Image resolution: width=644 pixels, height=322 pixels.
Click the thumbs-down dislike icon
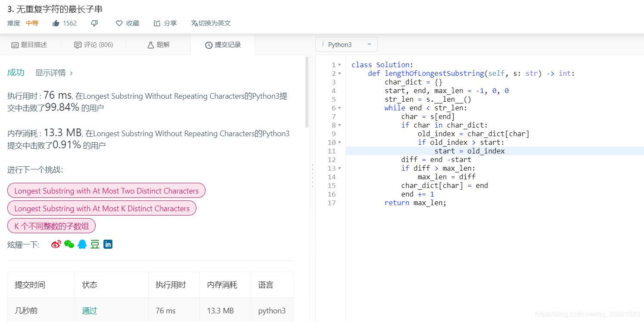point(95,23)
